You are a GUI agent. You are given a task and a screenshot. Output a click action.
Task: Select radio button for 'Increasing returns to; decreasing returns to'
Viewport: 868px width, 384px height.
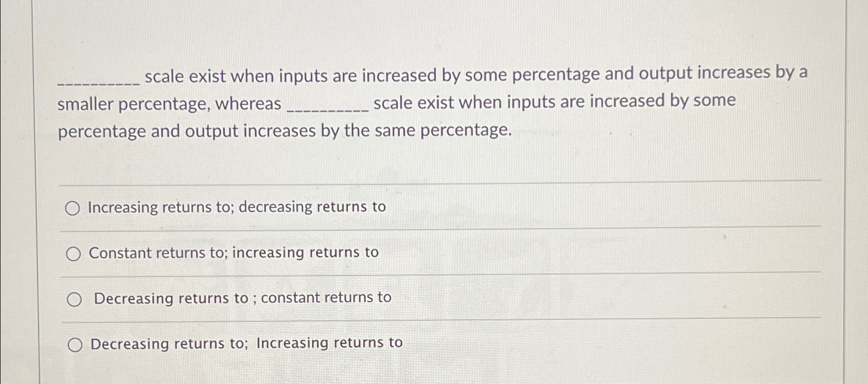(x=74, y=208)
